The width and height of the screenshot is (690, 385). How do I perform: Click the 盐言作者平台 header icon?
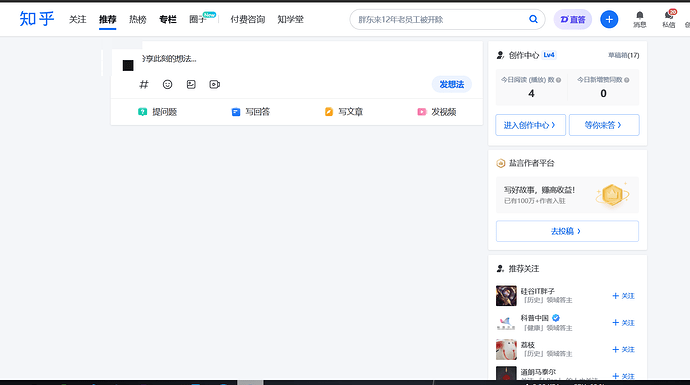[500, 163]
